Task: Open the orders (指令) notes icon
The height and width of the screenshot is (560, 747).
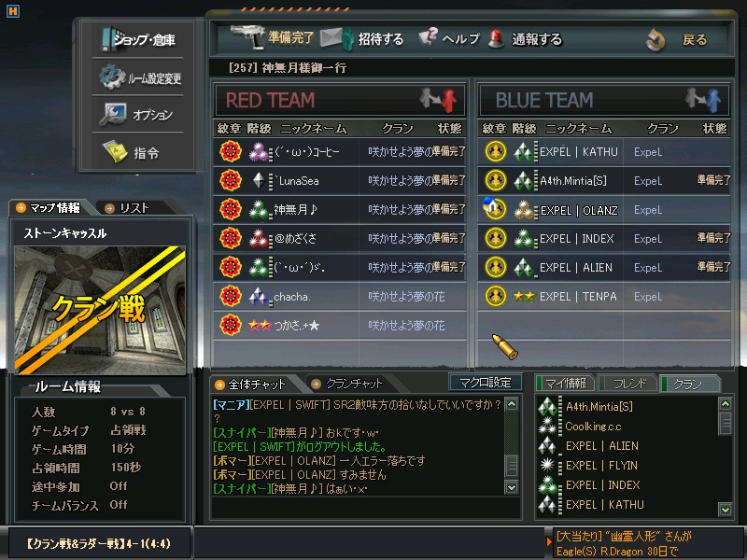Action: tap(115, 151)
